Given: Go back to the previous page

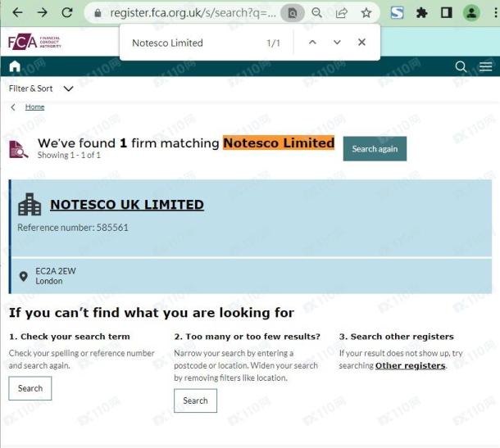Looking at the screenshot, I should [17, 13].
